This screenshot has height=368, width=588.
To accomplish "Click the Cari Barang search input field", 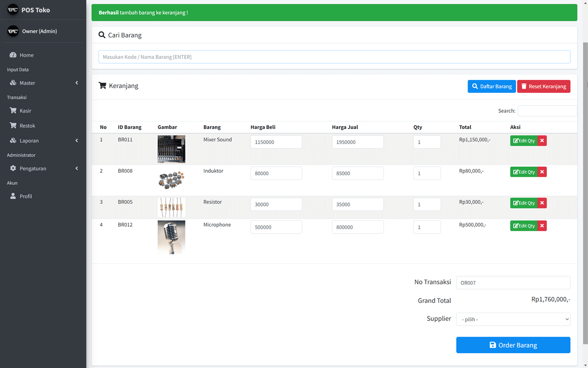I will point(334,57).
